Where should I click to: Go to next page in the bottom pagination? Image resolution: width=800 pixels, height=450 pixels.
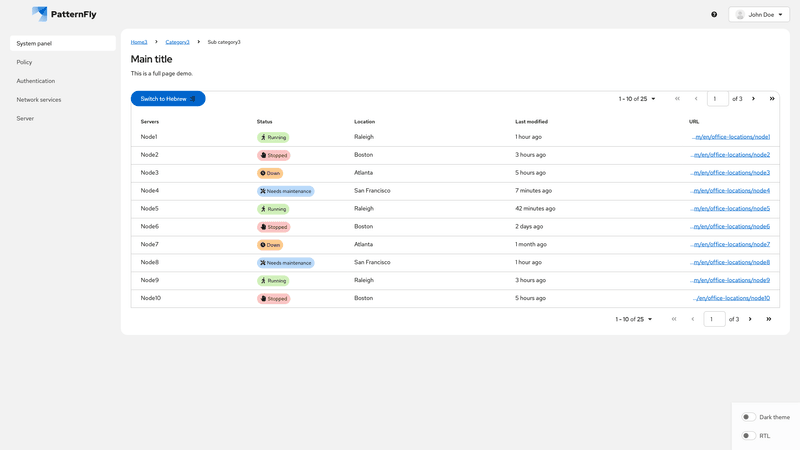point(750,319)
